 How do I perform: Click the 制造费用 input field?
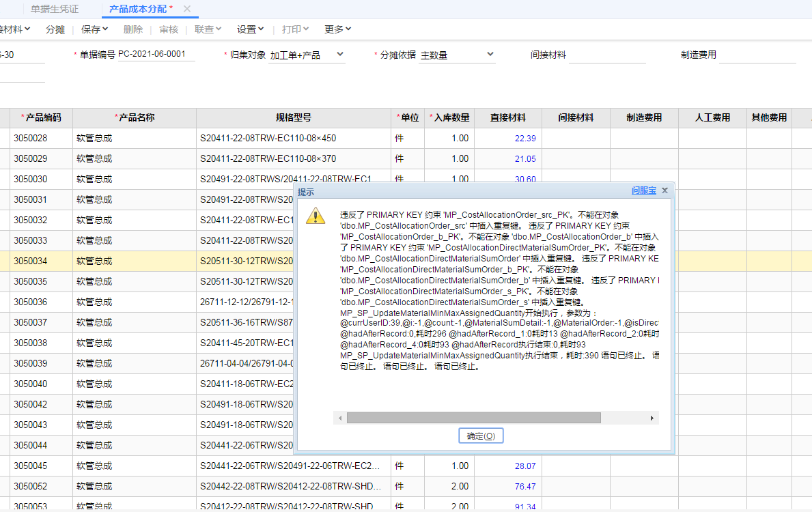(757, 55)
